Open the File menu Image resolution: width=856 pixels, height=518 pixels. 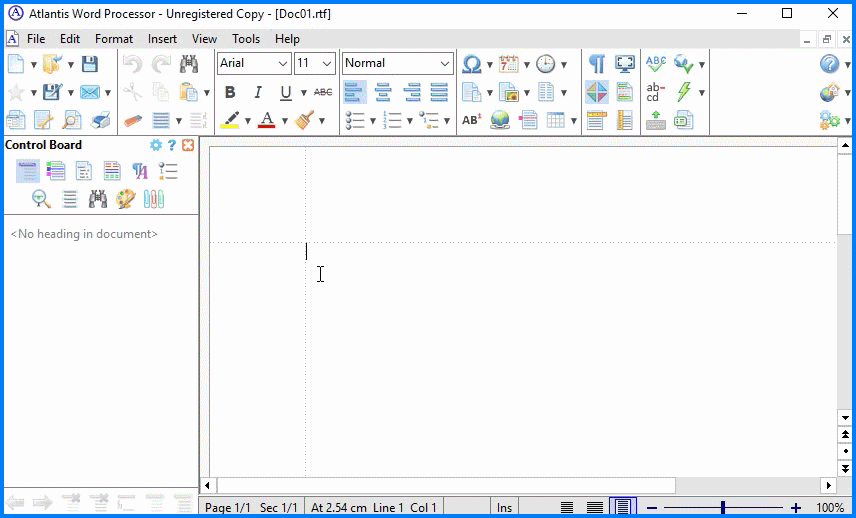click(x=36, y=39)
